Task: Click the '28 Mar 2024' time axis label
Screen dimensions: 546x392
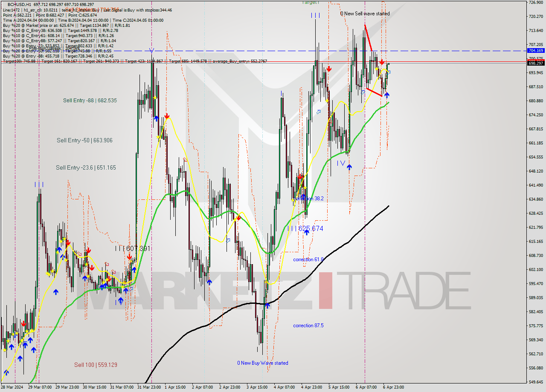Action: pos(12,387)
